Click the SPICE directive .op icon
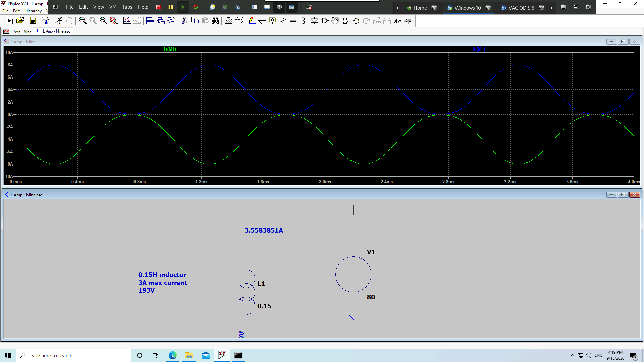This screenshot has width=644, height=362. [x=408, y=21]
